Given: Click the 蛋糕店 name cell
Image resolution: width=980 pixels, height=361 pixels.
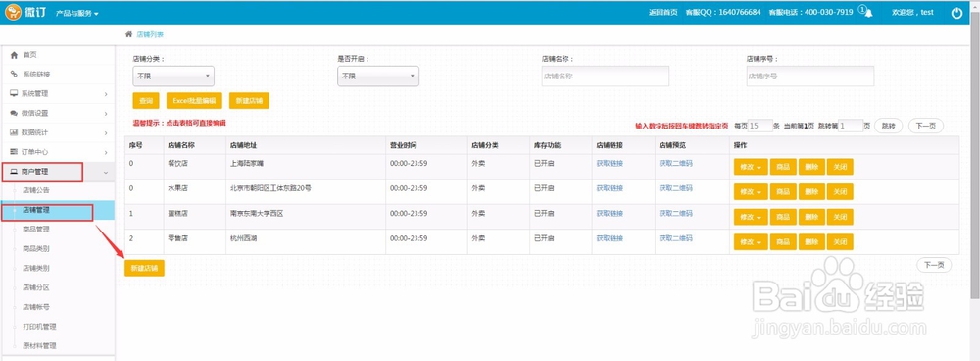Looking at the screenshot, I should click(x=194, y=217).
